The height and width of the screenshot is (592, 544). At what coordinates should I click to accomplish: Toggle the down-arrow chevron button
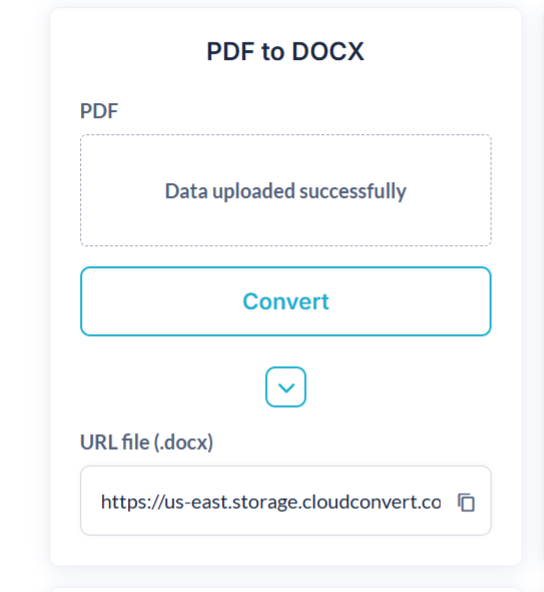(x=286, y=387)
